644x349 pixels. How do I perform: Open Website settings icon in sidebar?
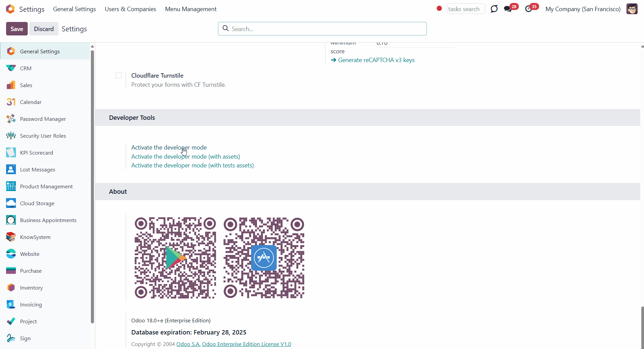coord(11,254)
